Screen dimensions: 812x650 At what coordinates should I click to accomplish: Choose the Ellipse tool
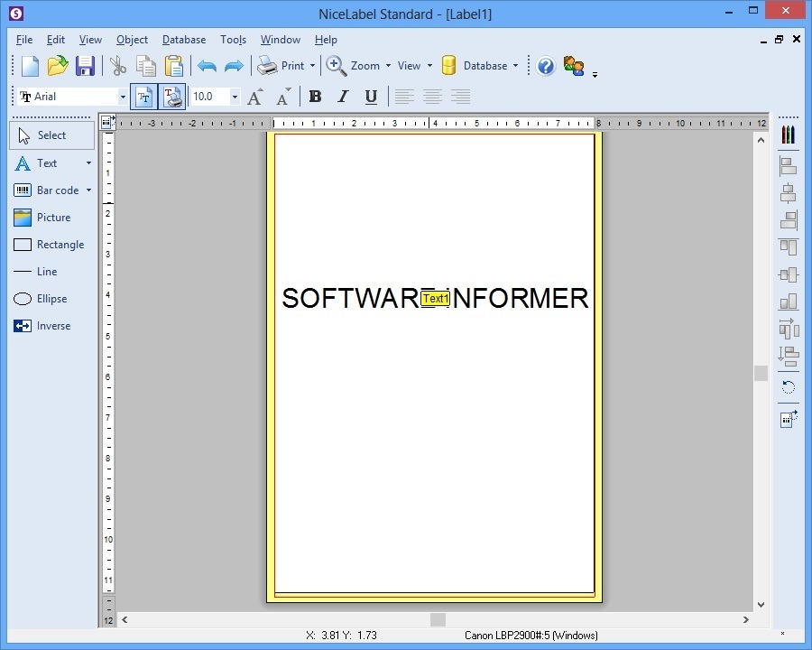41,299
